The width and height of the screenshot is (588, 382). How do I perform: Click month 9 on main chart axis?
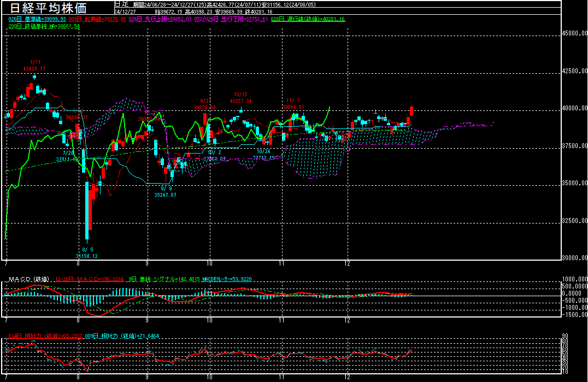(x=147, y=263)
